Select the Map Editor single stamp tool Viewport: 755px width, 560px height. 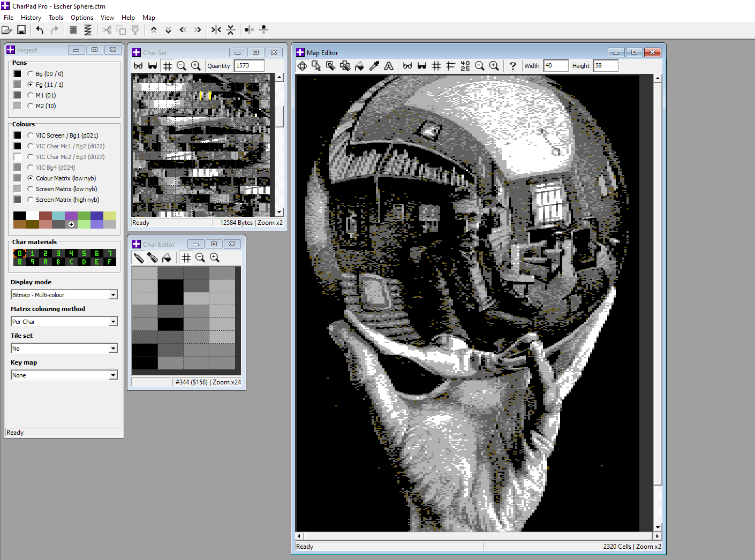point(331,66)
